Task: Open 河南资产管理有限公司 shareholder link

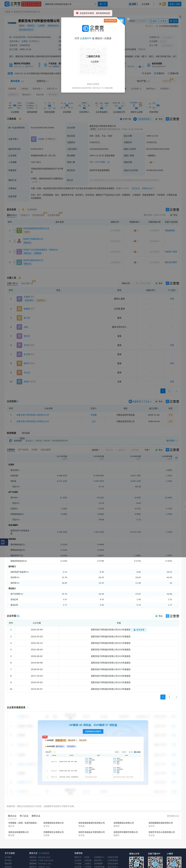Action: 33,239
